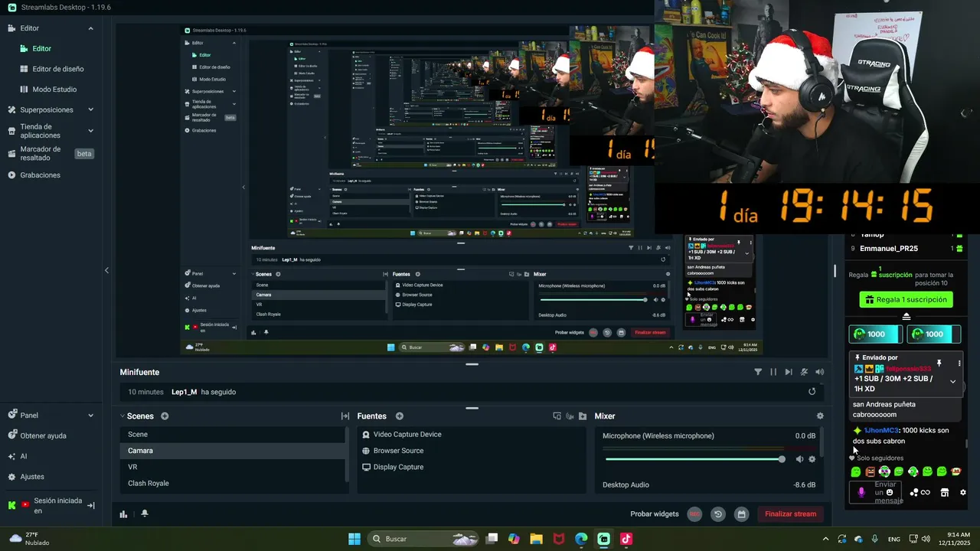Collapse the top Editor section chevron

[x=90, y=28]
